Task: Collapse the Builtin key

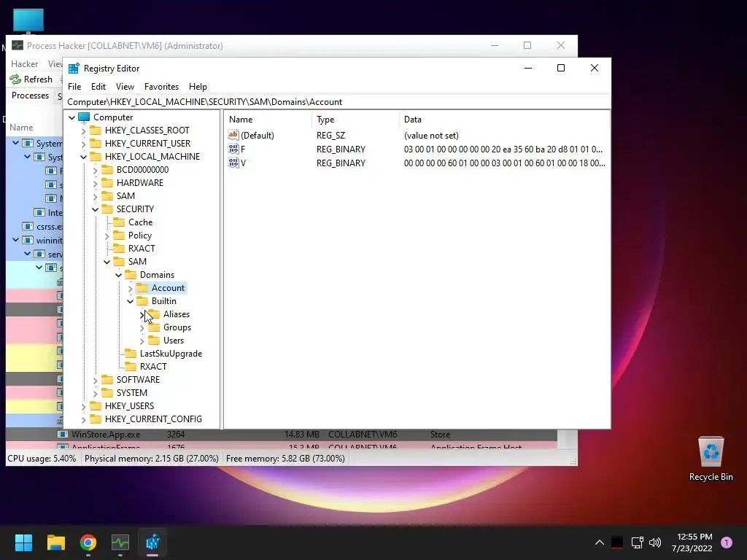Action: click(130, 301)
